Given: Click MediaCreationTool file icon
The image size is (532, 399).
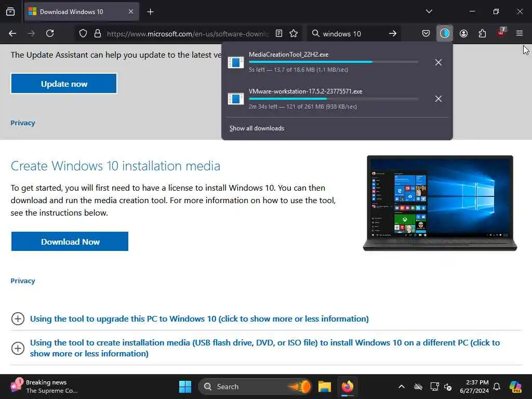Looking at the screenshot, I should (236, 62).
